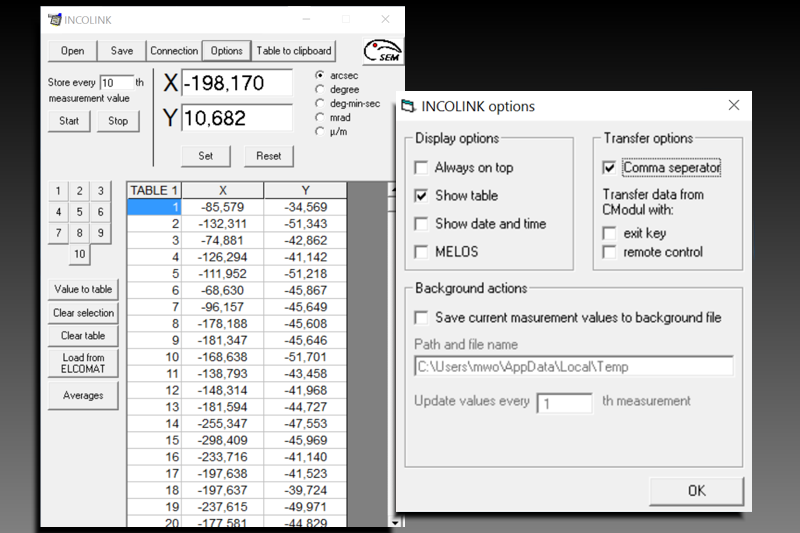
Task: Toggle the Comma seperator checkbox
Action: [609, 168]
